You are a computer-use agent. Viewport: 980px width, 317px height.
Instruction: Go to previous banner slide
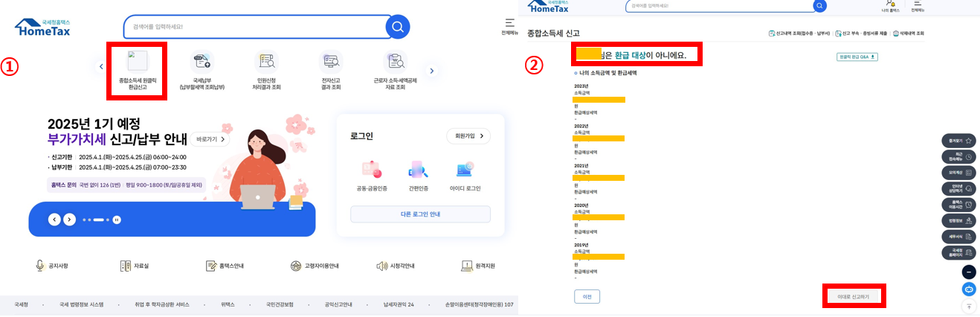click(54, 220)
